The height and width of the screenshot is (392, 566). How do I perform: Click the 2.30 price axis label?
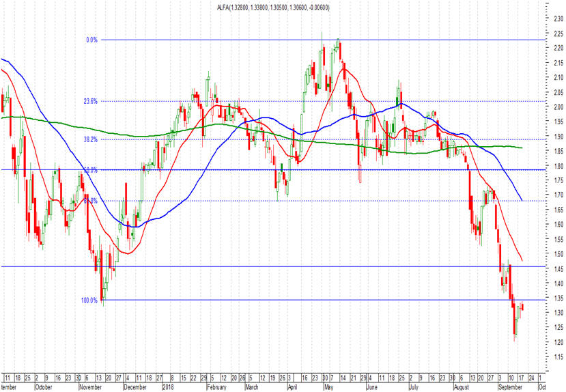click(x=558, y=18)
